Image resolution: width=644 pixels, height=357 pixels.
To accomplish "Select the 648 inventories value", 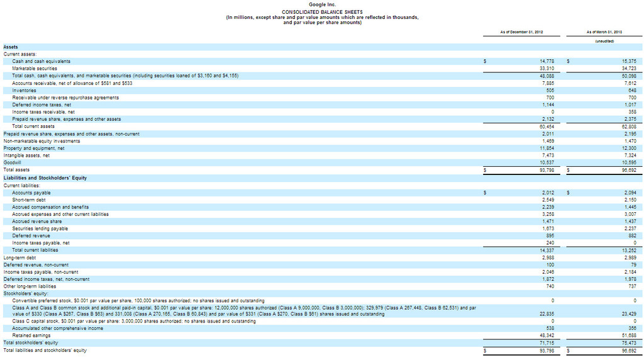I will [633, 90].
